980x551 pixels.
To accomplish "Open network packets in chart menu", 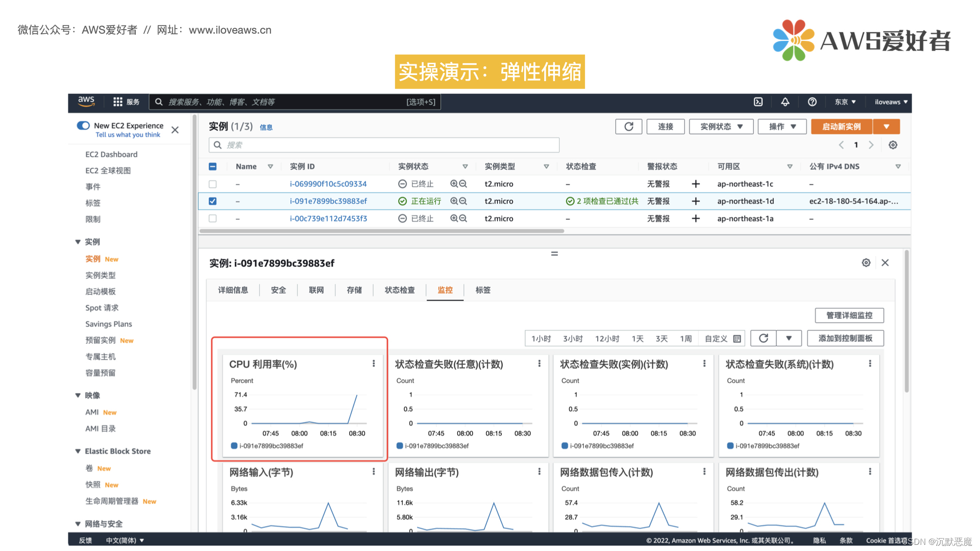I will (704, 471).
